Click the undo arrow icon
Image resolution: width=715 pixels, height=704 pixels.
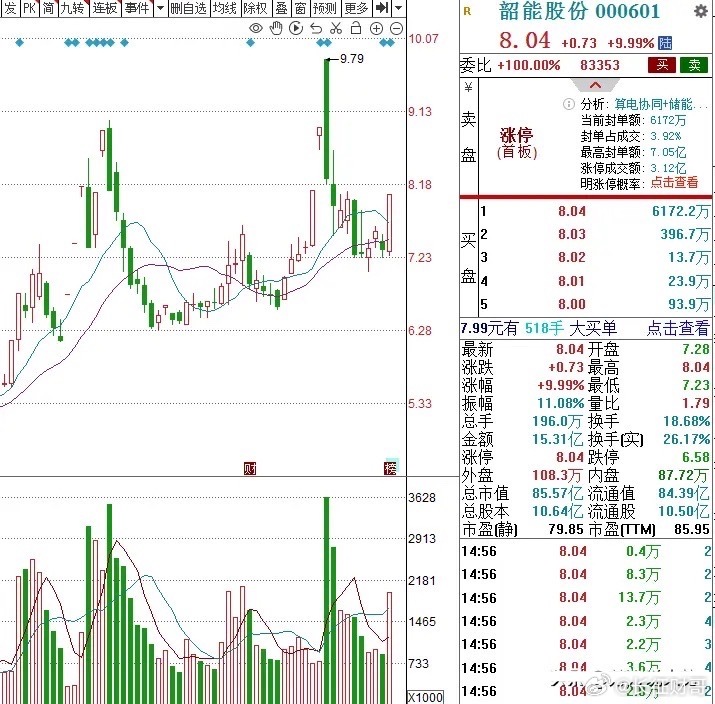coord(316,29)
